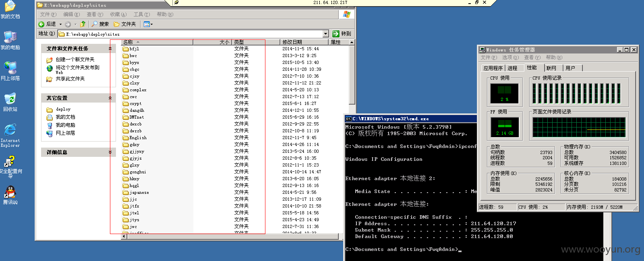Sort by 类型 column header
644x261 pixels.
(256, 42)
